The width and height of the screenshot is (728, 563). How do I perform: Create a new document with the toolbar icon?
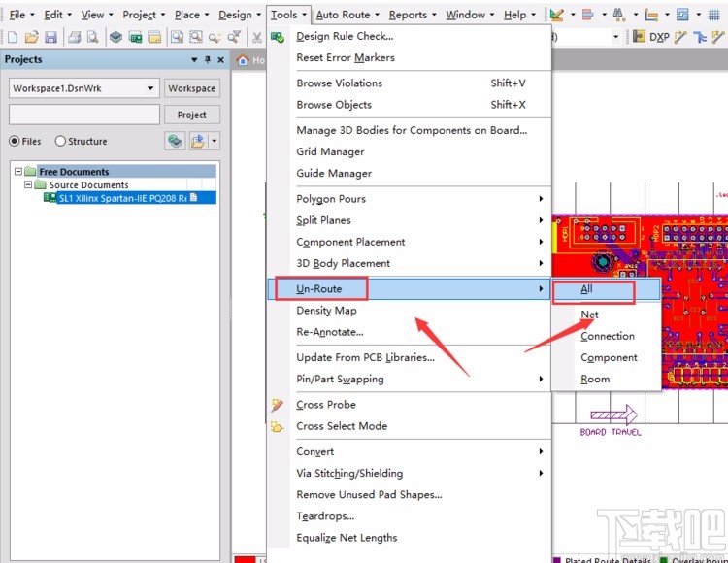point(13,37)
